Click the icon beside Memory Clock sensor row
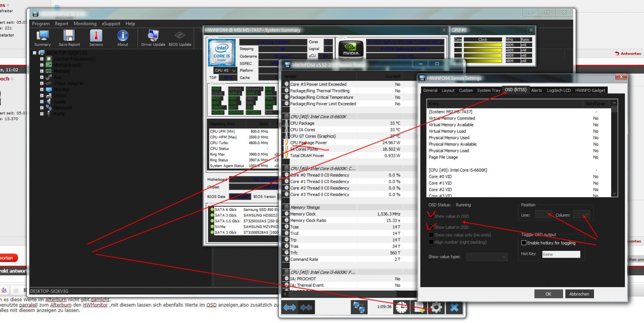The width and height of the screenshot is (644, 323). (287, 214)
